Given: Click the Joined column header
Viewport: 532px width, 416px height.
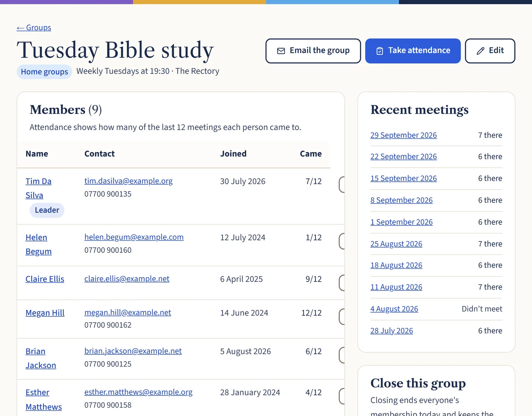Looking at the screenshot, I should point(233,154).
